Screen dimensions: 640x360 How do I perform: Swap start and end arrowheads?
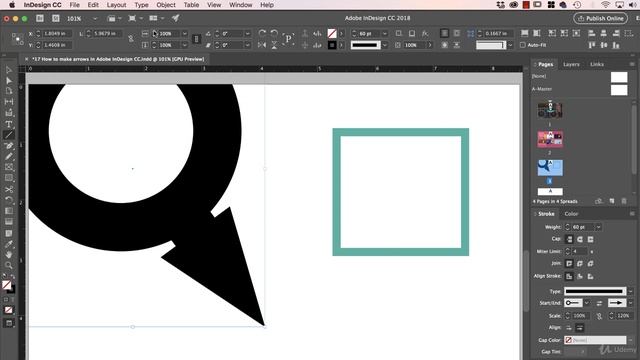[599, 303]
